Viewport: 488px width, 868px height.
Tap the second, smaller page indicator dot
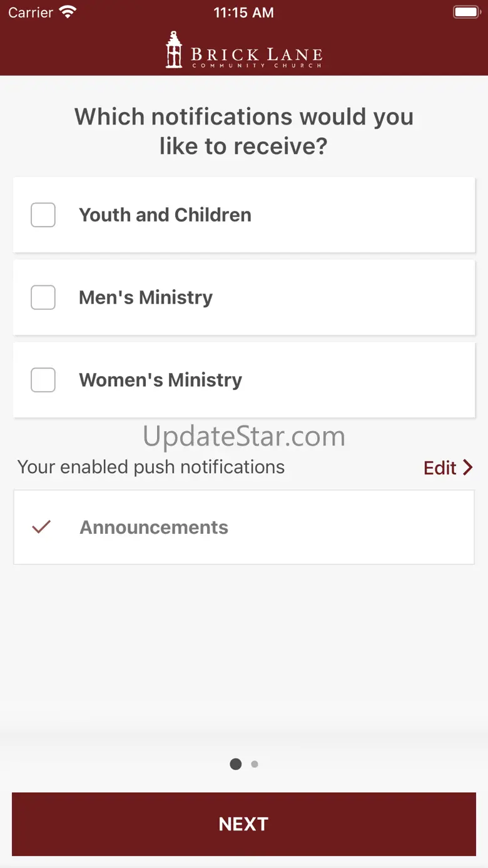[x=255, y=764]
